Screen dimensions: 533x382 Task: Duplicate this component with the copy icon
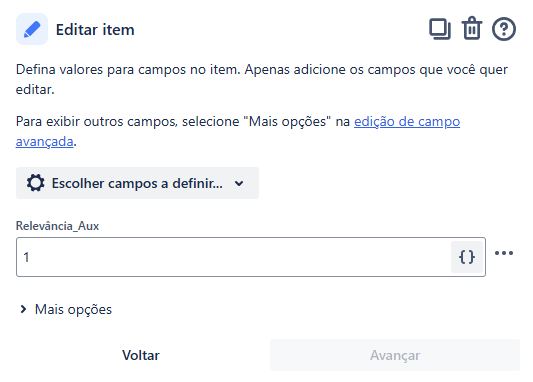440,29
